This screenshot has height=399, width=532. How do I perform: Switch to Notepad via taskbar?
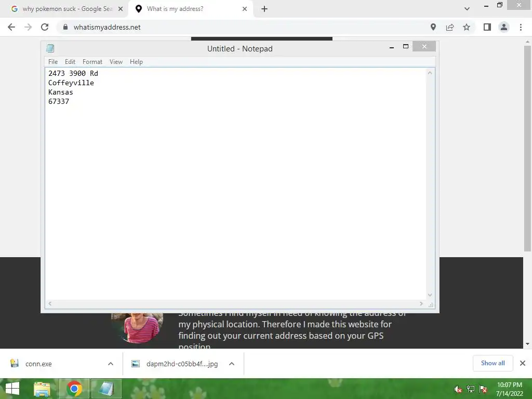click(106, 389)
